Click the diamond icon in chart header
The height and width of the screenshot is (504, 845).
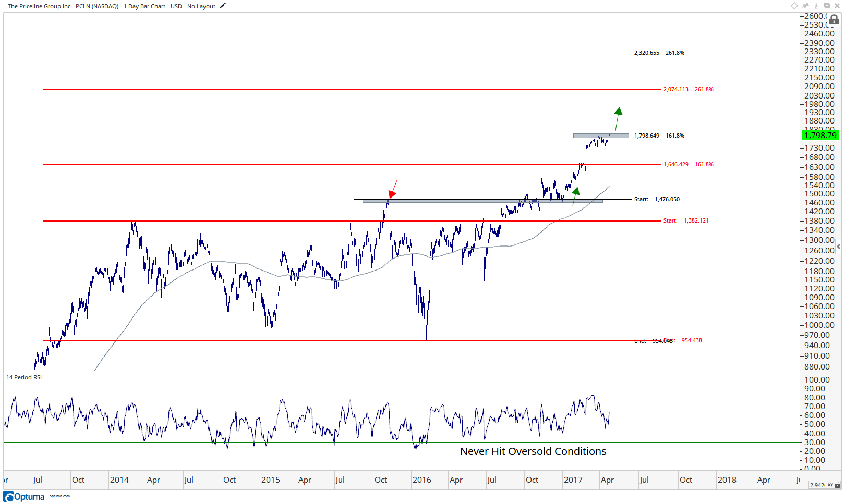click(x=794, y=5)
